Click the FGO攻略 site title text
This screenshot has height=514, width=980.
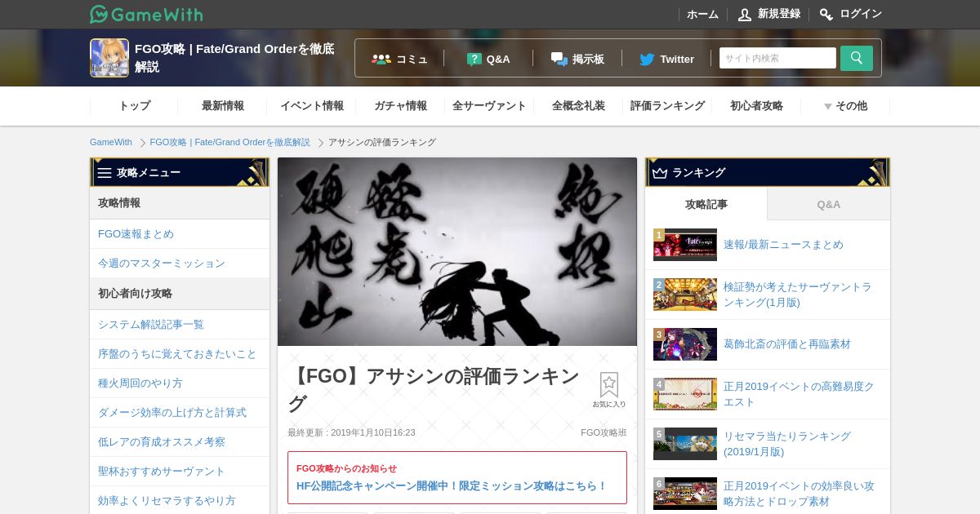[x=234, y=58]
